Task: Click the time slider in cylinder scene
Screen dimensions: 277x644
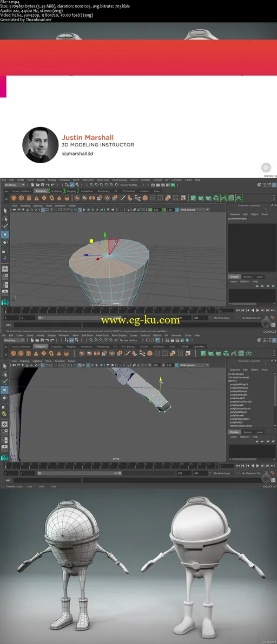Action: 111,310
